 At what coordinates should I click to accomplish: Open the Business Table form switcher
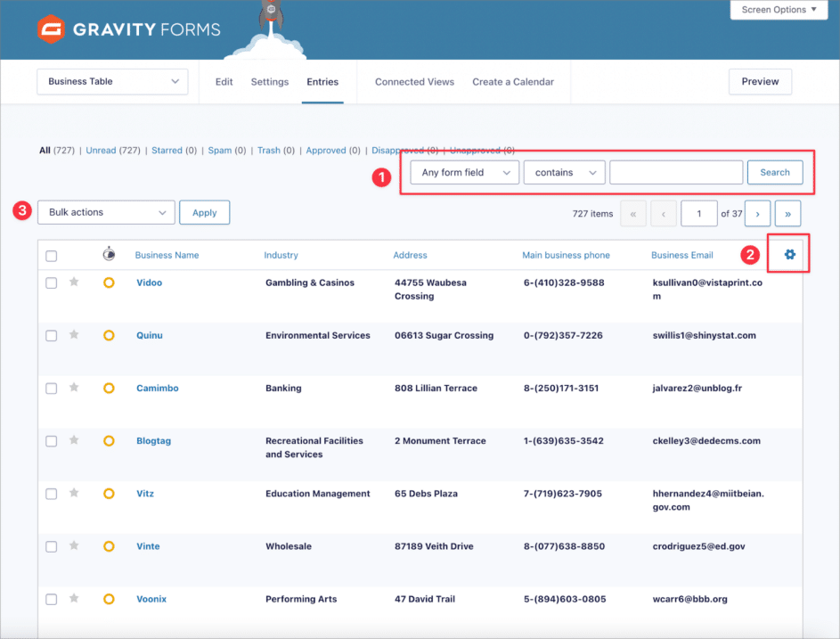[x=112, y=81]
